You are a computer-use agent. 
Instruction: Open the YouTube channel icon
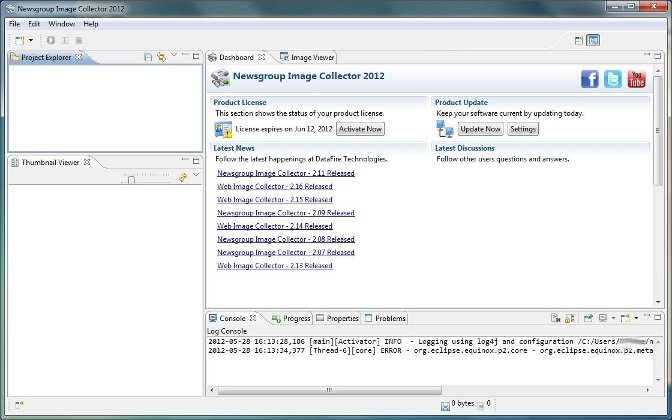coord(636,79)
